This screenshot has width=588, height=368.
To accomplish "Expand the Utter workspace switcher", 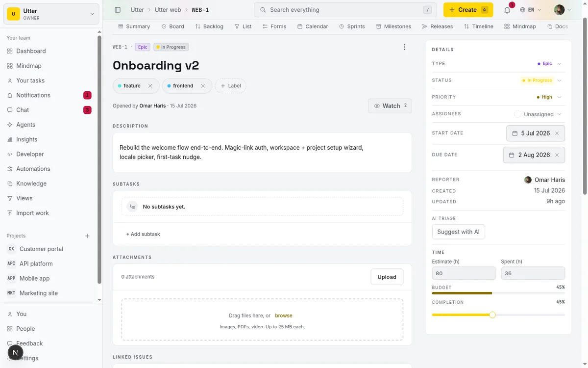I will pyautogui.click(x=51, y=14).
